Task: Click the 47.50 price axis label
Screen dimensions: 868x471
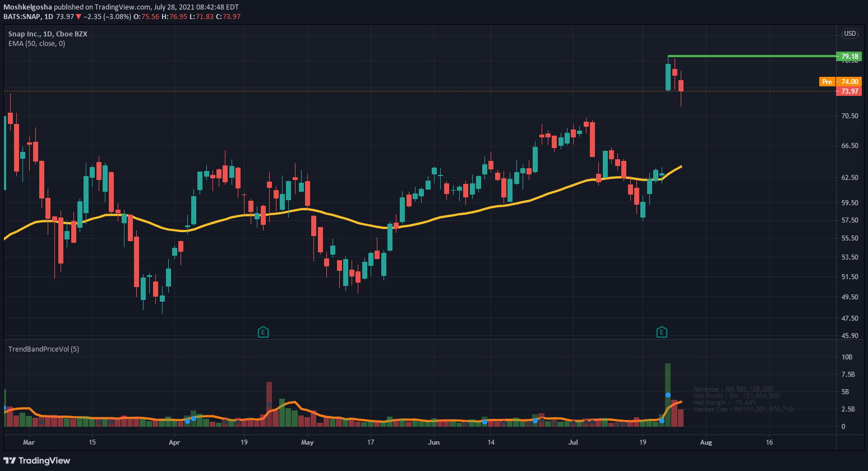Action: [850, 318]
